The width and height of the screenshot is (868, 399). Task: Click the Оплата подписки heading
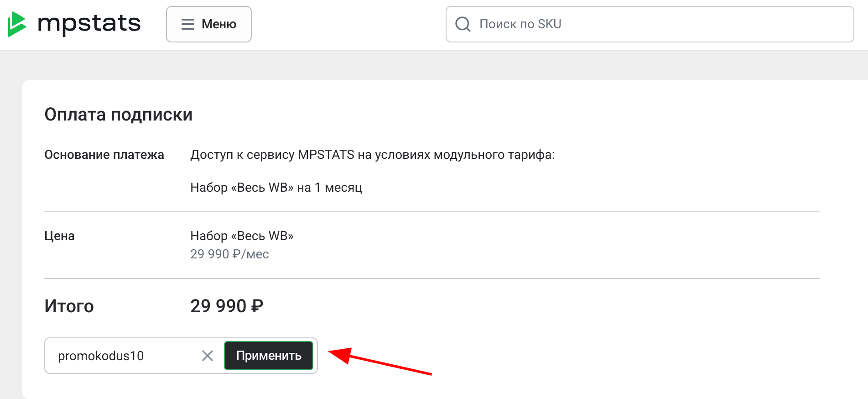point(119,115)
